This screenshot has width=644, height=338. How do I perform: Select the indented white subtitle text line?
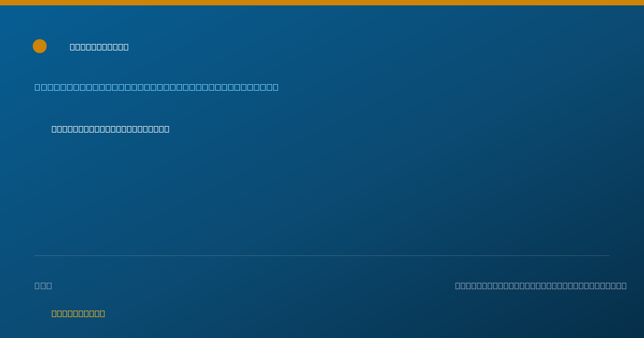111,129
